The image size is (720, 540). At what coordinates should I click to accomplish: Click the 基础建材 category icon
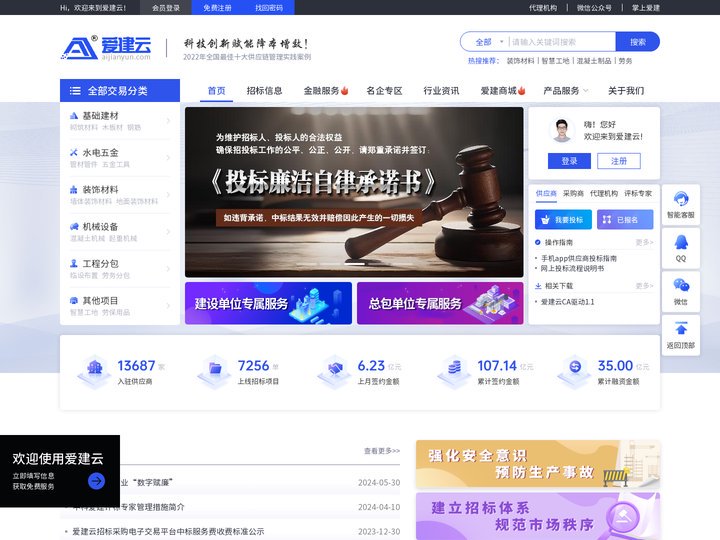pos(73,115)
